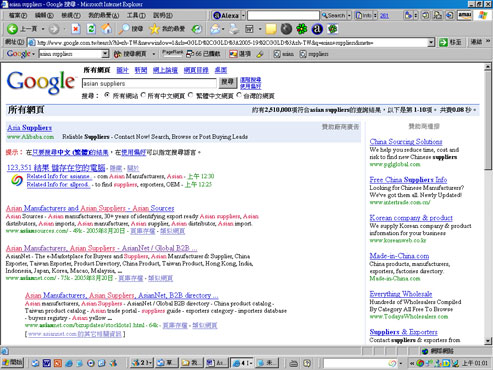The width and height of the screenshot is (493, 370).
Task: Click in the Alexa toolbar search box
Action: point(283,15)
